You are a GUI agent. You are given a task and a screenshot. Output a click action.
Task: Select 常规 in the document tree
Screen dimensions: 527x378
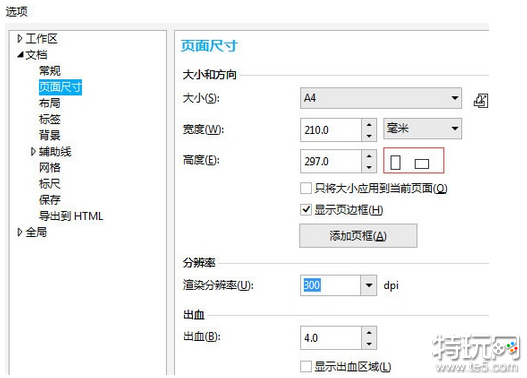[50, 71]
